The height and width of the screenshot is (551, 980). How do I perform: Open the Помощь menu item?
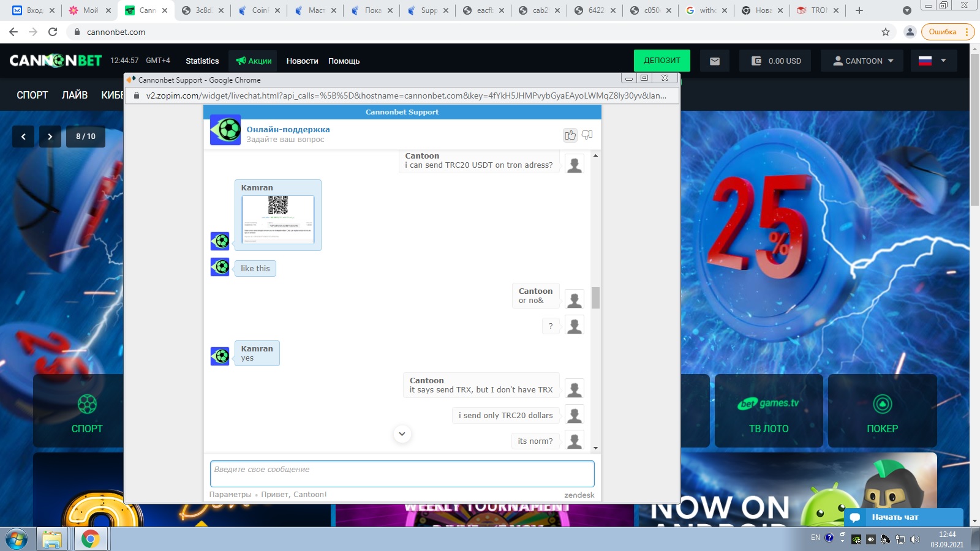[x=344, y=61]
